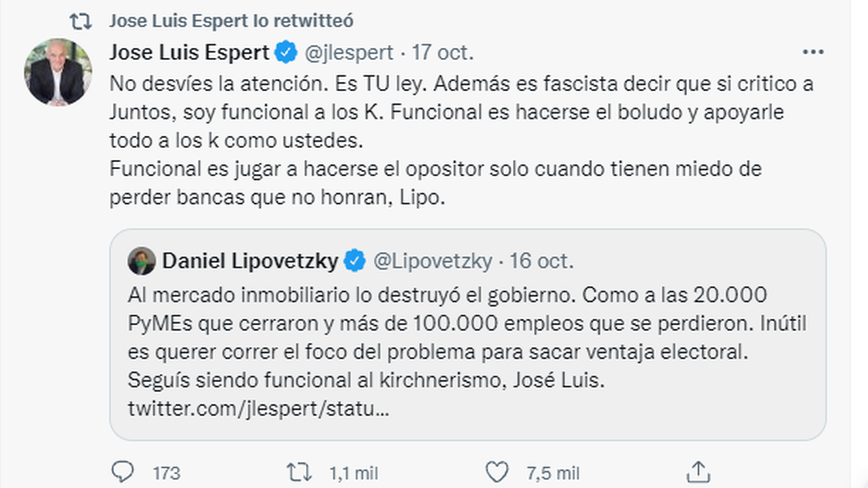
Task: Click the 7,5 mil likes count
Action: [x=553, y=473]
